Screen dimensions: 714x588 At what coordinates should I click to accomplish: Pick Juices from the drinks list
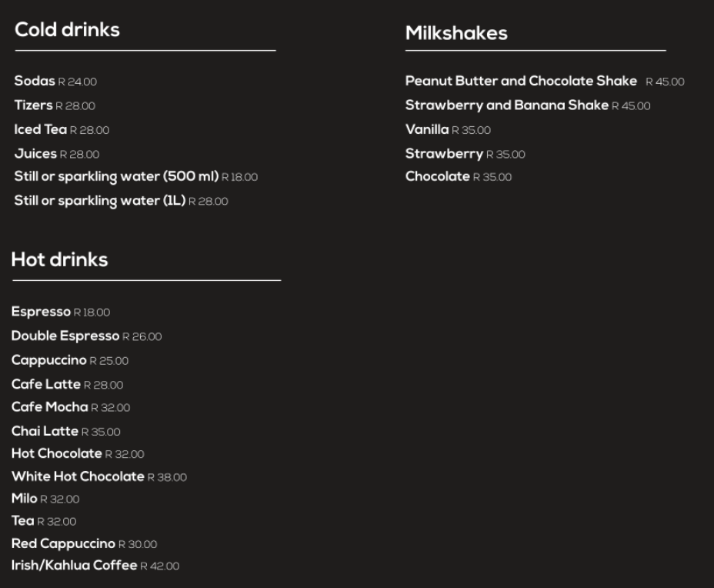[35, 154]
